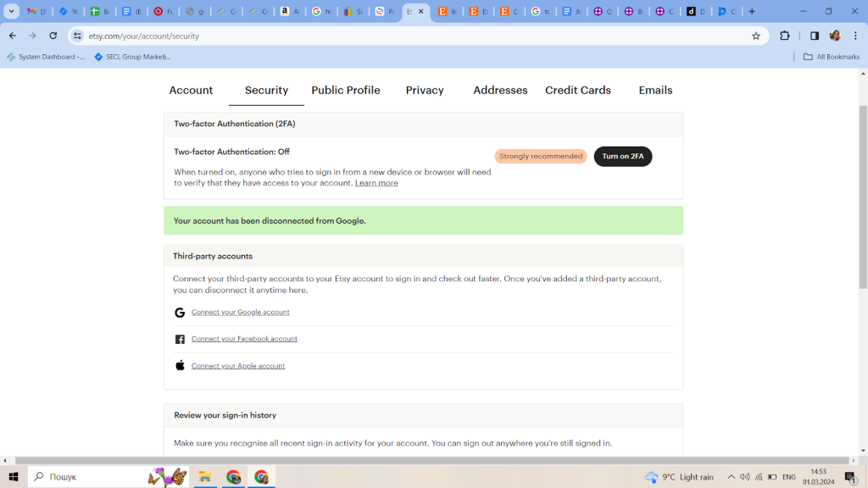This screenshot has width=868, height=488.
Task: Click the Facebook logo icon
Action: click(x=180, y=340)
